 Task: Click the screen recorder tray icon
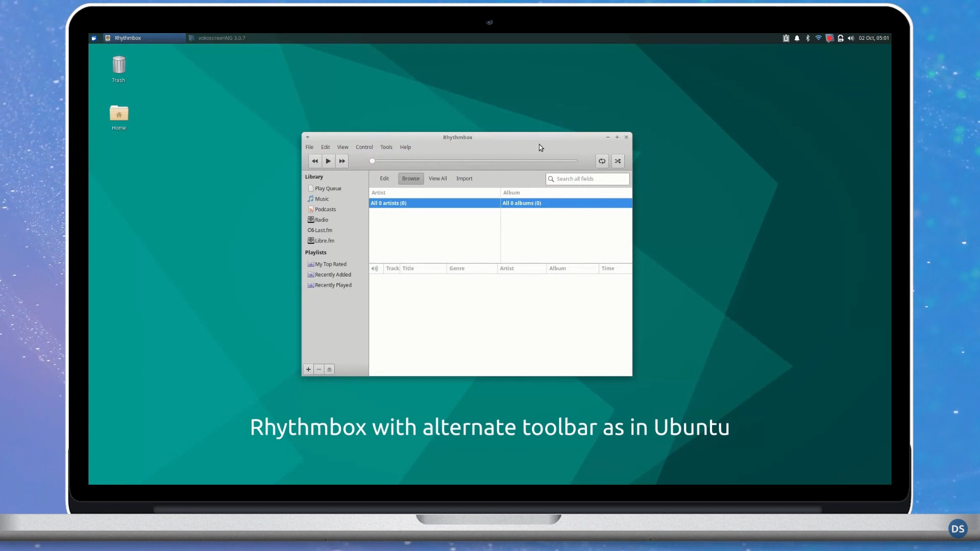pos(829,38)
